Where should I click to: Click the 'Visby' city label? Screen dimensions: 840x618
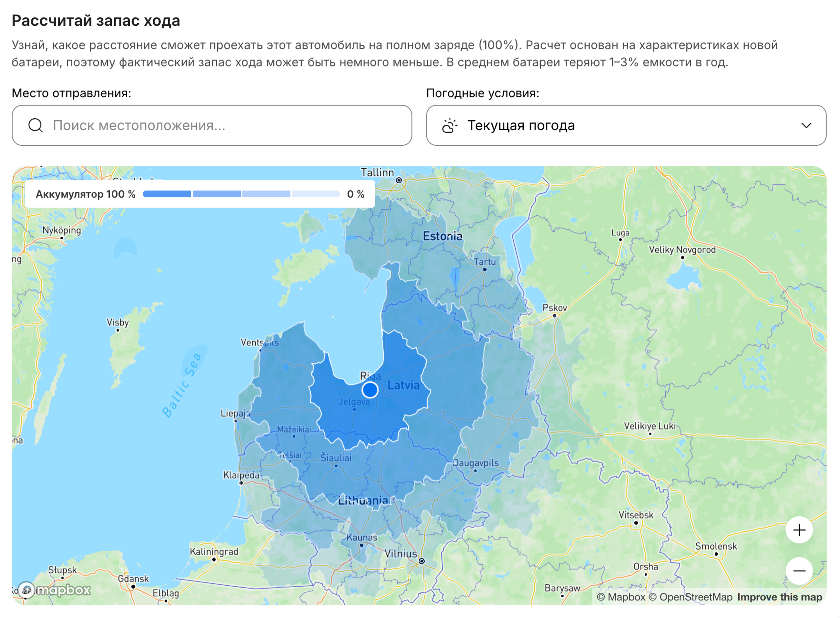click(117, 322)
